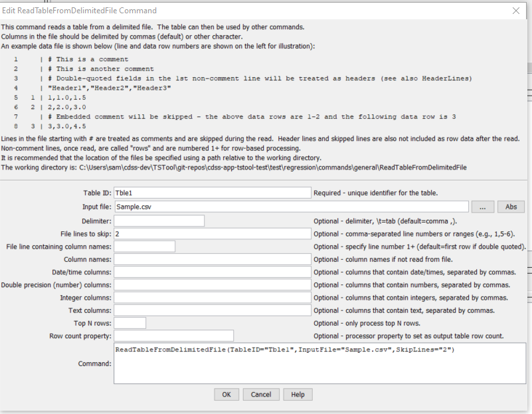The image size is (532, 414).
Task: Click 'Optional - only process top N rows.' text
Action: 367,324
